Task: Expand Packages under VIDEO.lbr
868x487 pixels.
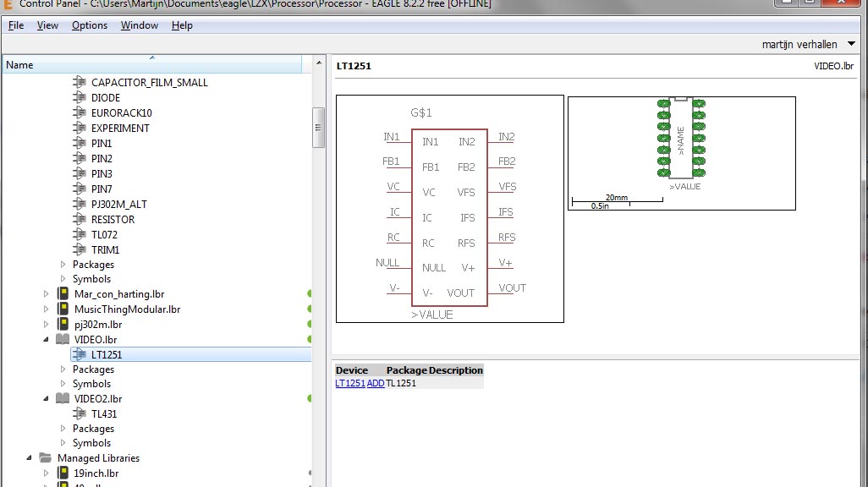Action: [x=63, y=369]
